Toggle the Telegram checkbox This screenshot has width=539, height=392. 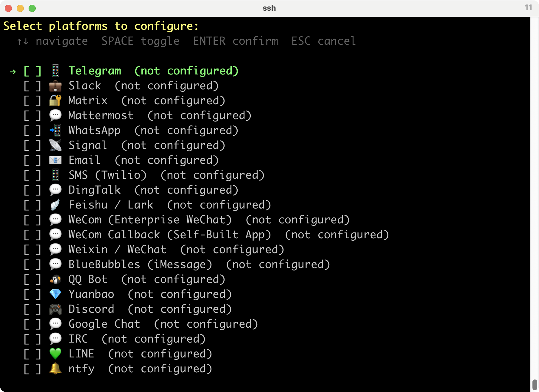point(32,71)
